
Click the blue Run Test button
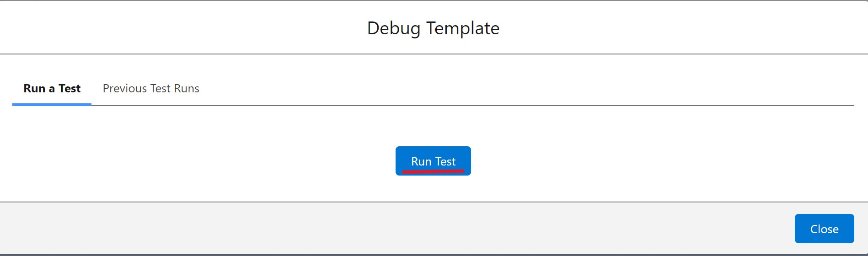coord(433,161)
